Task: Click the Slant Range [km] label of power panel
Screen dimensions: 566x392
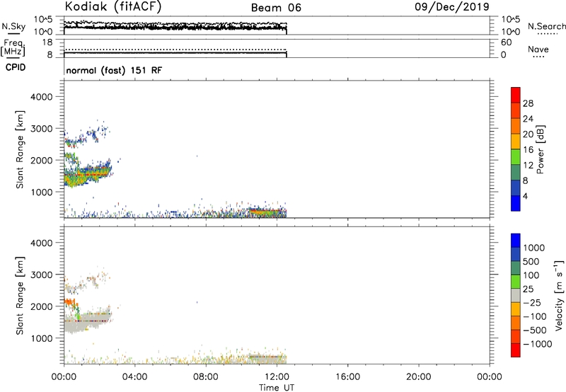Action: coord(20,149)
